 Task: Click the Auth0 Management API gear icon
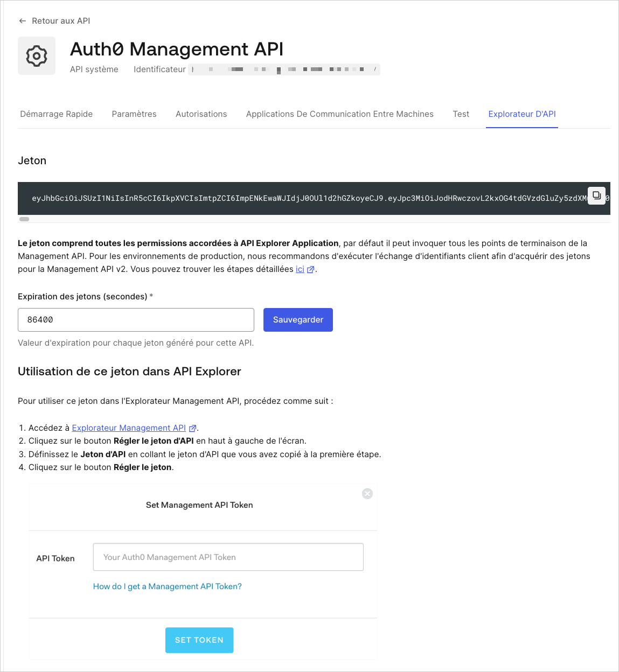(x=36, y=55)
